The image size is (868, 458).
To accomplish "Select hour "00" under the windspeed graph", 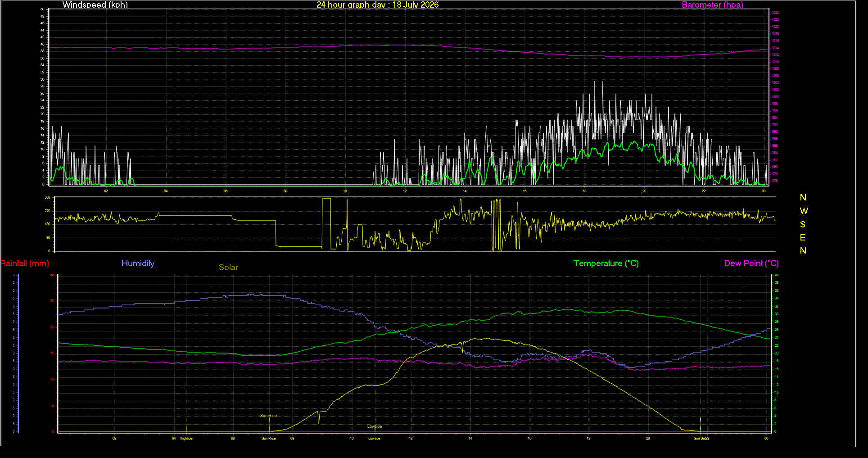I will [764, 191].
